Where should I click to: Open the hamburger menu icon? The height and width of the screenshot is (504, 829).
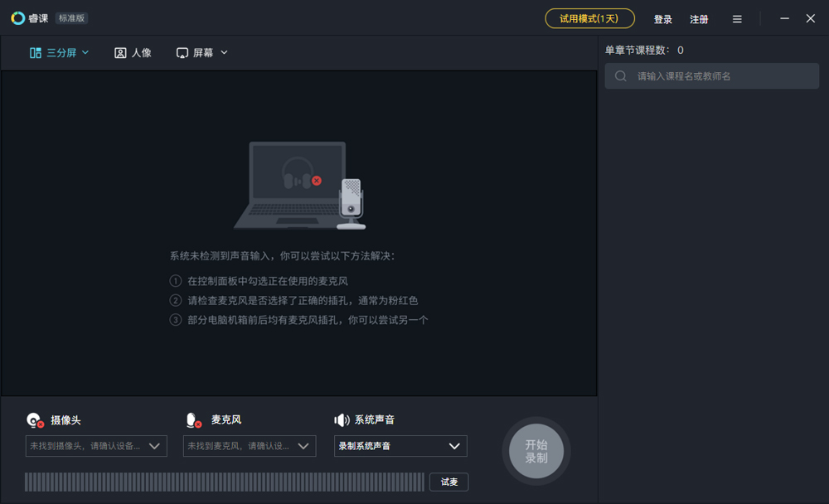tap(737, 19)
